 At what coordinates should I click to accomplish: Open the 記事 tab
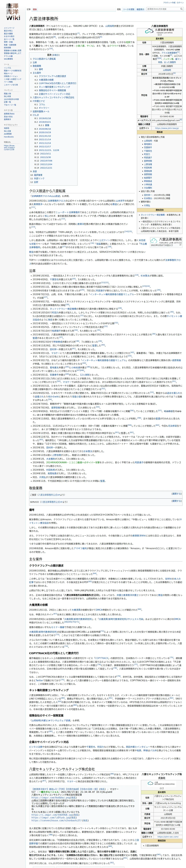coord(29,9)
